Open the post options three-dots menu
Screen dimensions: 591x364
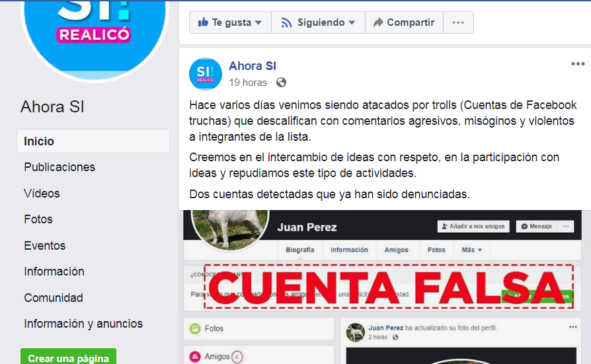coord(577,63)
